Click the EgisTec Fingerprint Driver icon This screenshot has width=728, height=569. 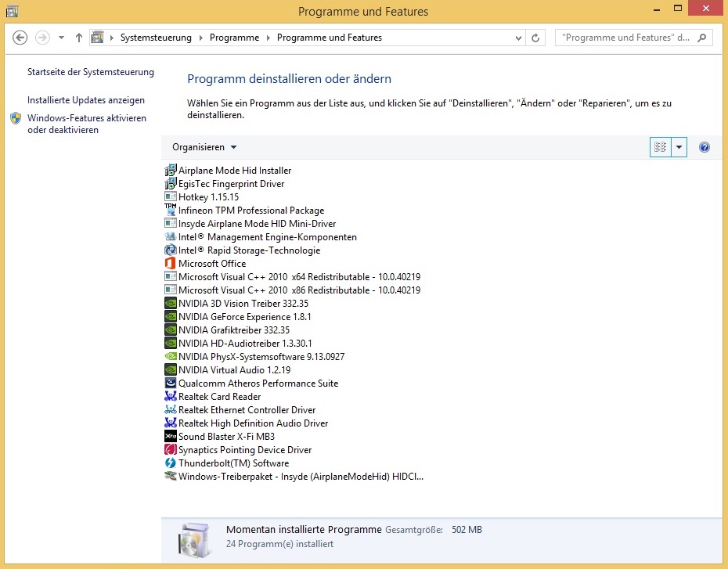click(171, 184)
